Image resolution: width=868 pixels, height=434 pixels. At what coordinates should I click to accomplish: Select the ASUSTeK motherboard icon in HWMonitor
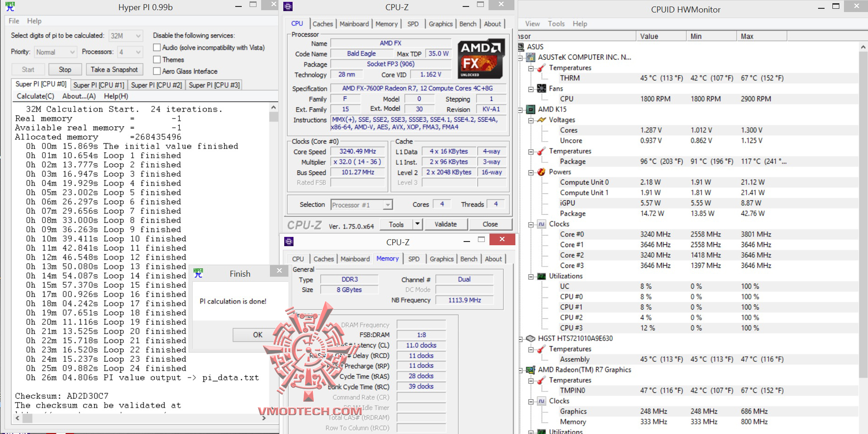531,57
